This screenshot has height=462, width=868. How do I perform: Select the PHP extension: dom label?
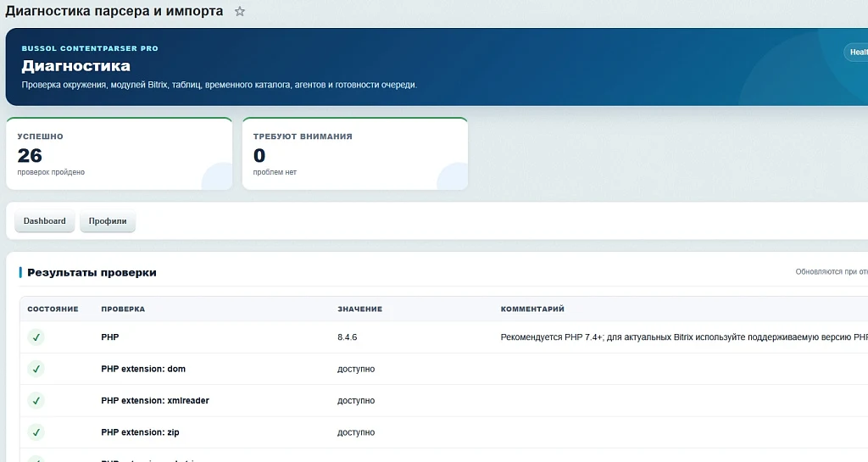[143, 369]
